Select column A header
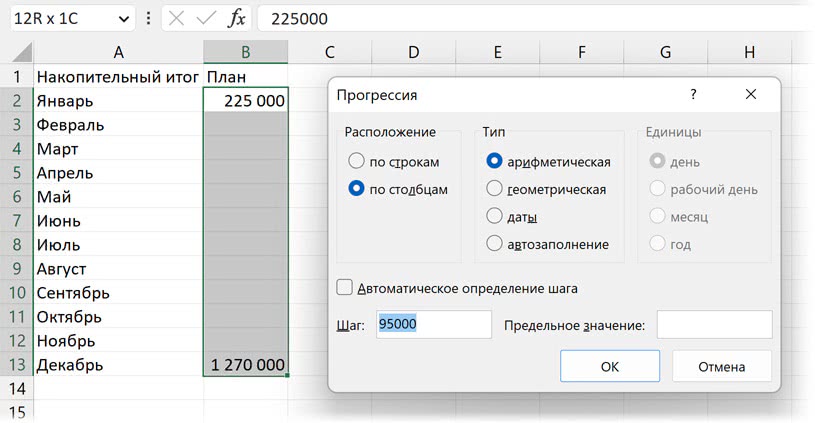This screenshot has height=423, width=815. (x=118, y=52)
